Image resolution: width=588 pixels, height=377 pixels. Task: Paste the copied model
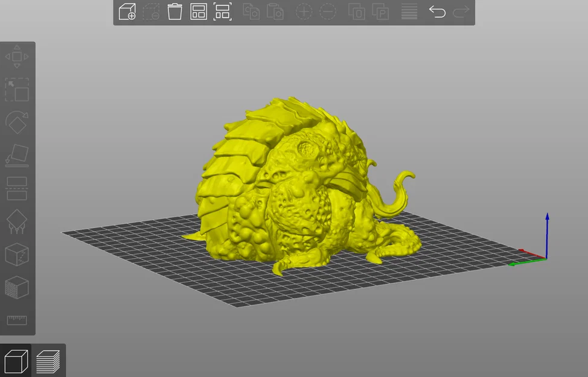pos(275,11)
